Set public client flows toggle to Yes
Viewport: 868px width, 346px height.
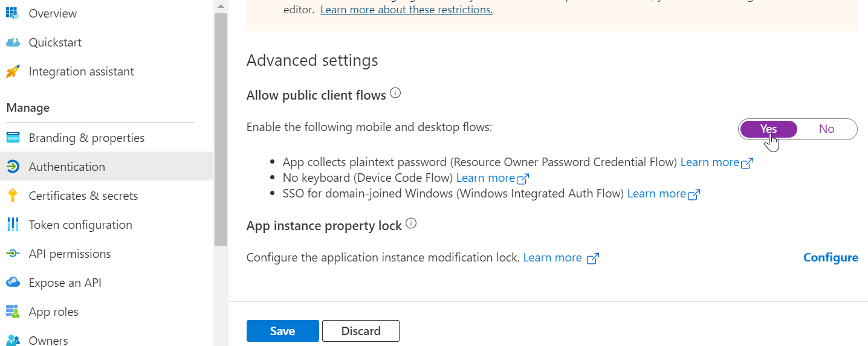coord(768,129)
